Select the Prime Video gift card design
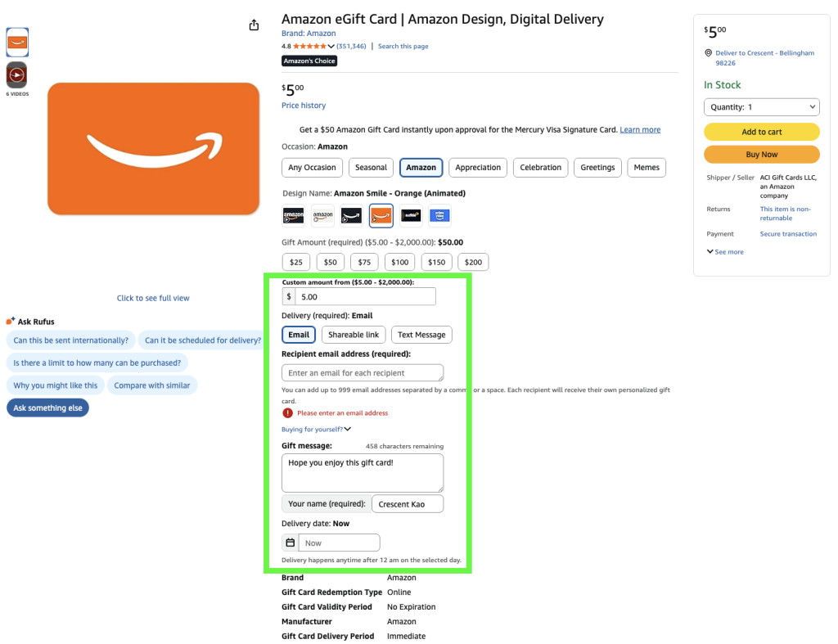The image size is (838, 644). click(440, 215)
